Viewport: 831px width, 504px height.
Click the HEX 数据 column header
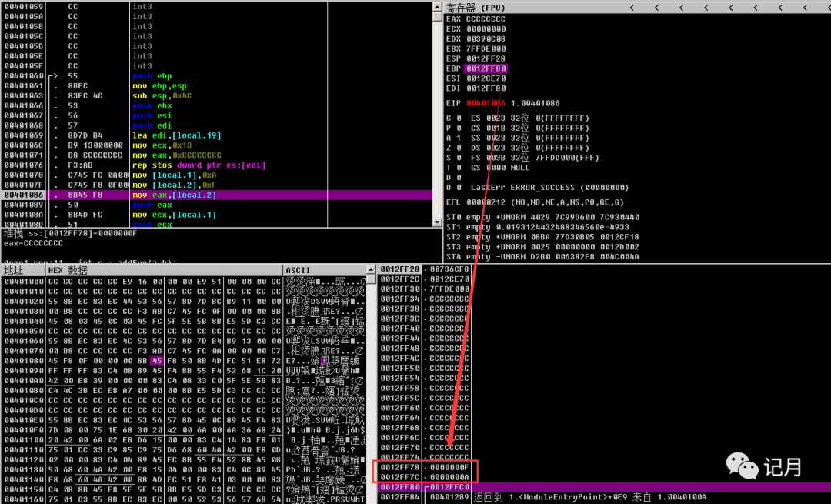click(165, 270)
